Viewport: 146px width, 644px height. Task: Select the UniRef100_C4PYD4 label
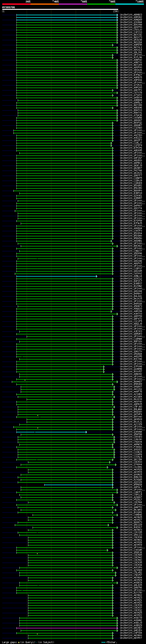tap(131, 633)
